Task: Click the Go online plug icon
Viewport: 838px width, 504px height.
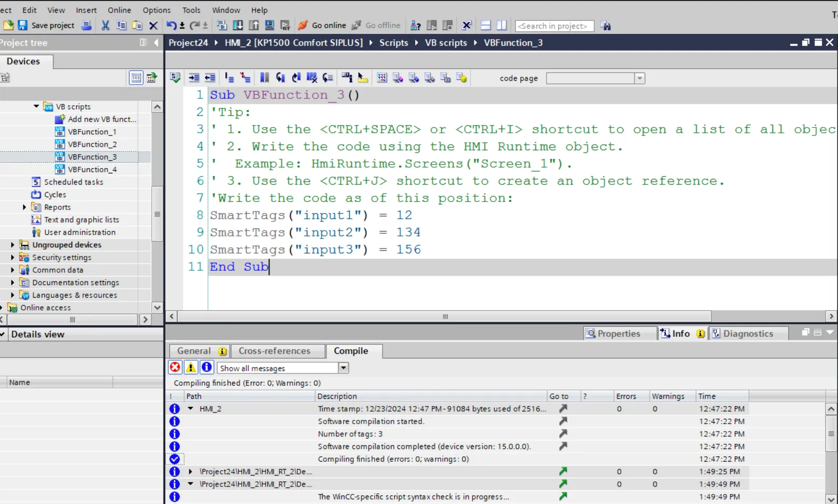Action: [303, 25]
